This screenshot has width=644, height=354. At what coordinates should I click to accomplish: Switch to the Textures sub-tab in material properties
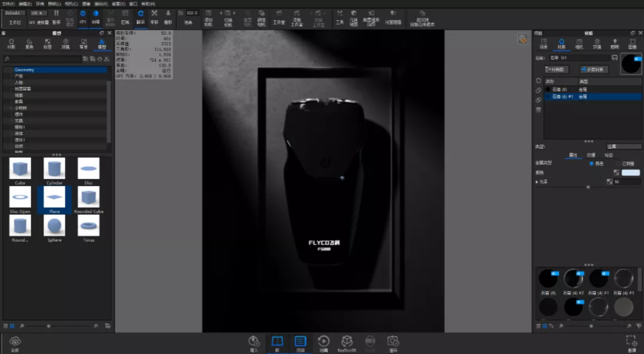(x=591, y=155)
